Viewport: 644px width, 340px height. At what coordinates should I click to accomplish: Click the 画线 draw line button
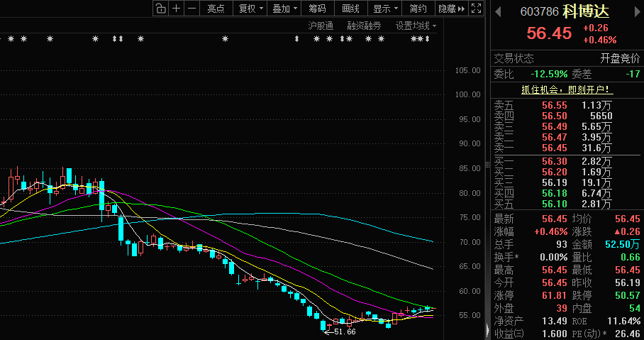(x=350, y=9)
